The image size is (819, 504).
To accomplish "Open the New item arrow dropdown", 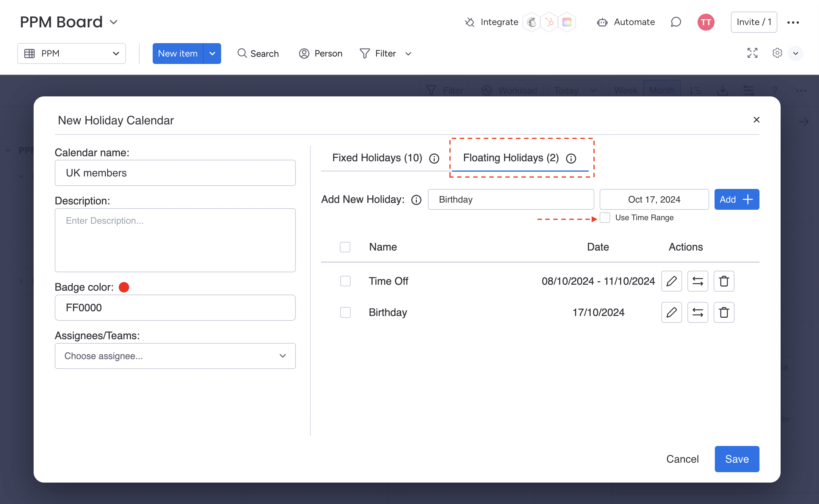I will (212, 53).
